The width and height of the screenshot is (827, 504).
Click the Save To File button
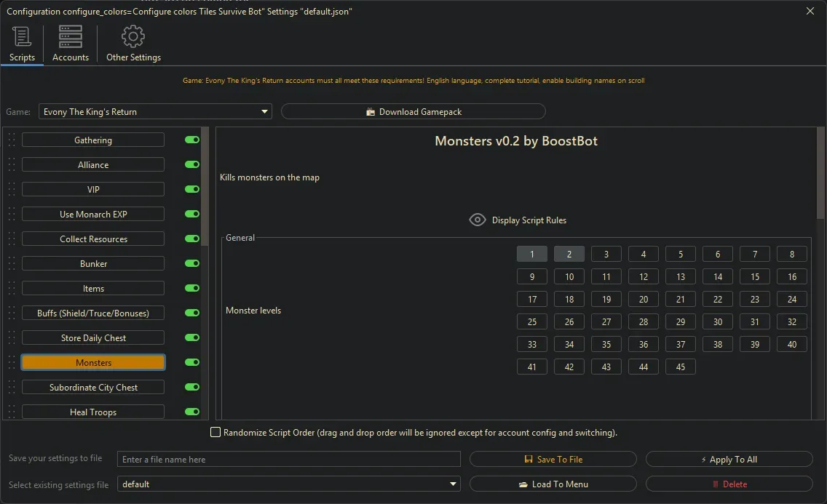tap(553, 459)
